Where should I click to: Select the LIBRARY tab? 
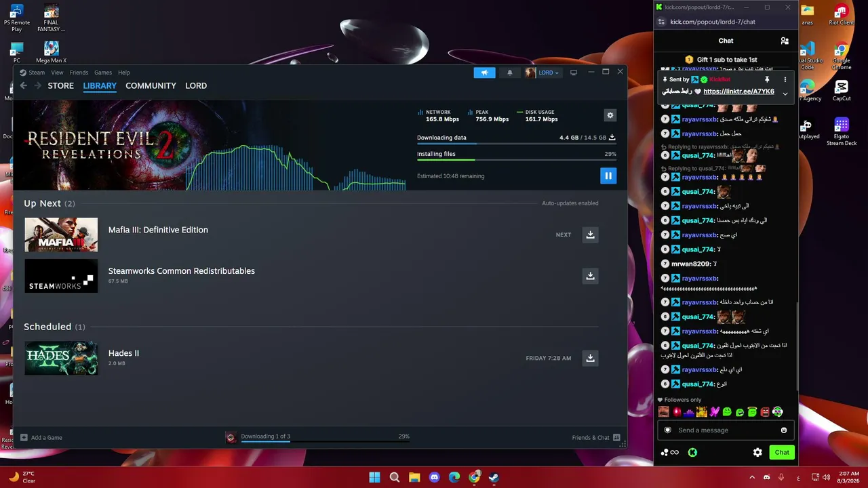100,85
